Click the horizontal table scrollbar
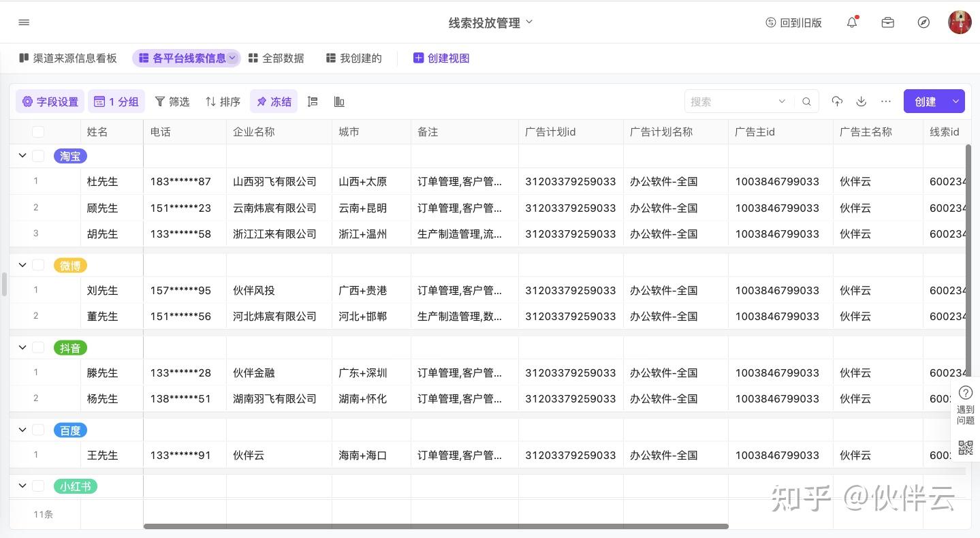Image resolution: width=980 pixels, height=538 pixels. [x=436, y=526]
